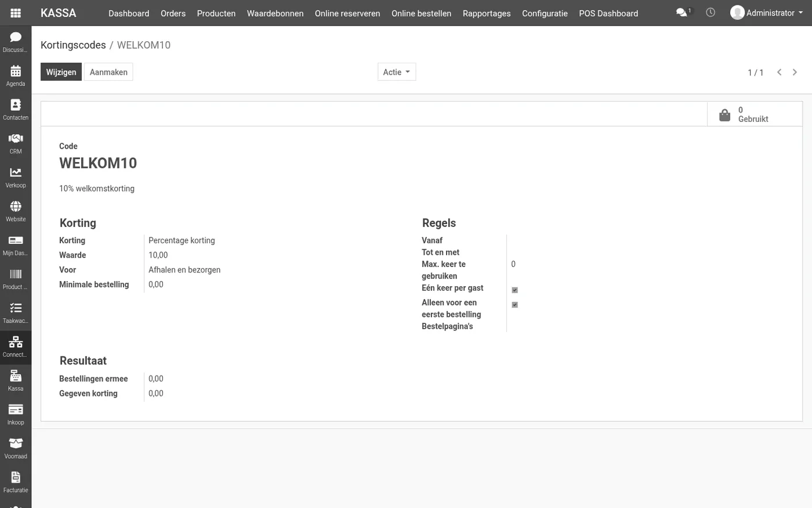Open Administrator user menu
This screenshot has width=812, height=508.
(766, 13)
